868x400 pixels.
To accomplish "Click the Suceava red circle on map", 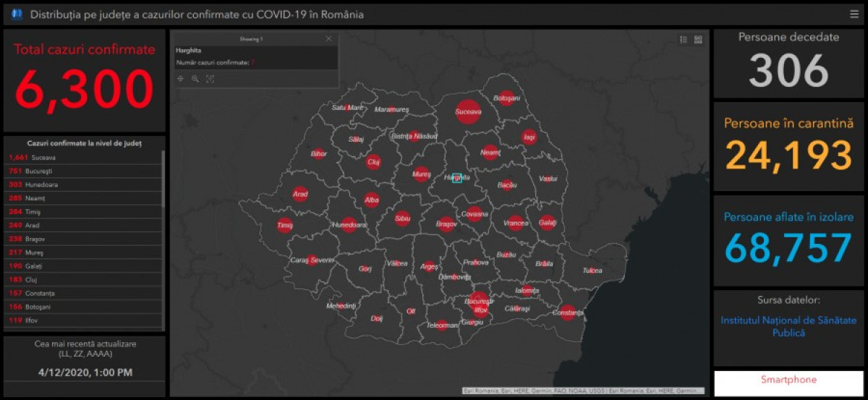I will 468,111.
